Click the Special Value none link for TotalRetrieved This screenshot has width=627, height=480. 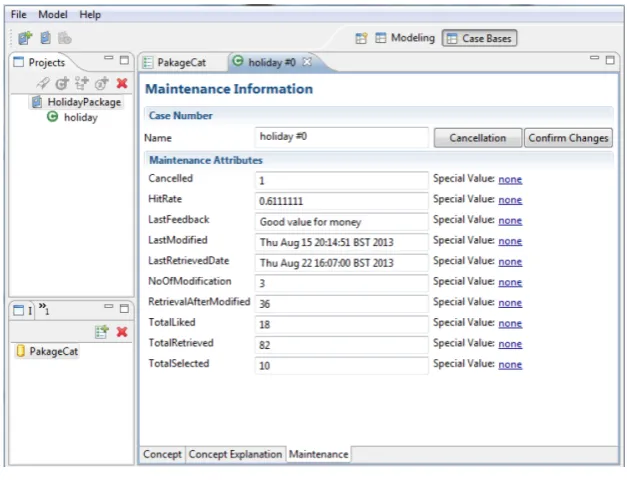(510, 344)
